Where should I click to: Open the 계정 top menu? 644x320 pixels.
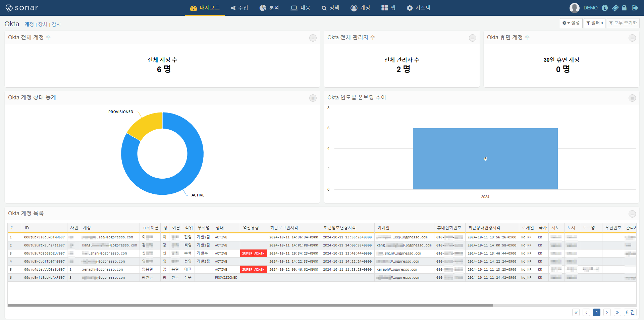pos(361,8)
